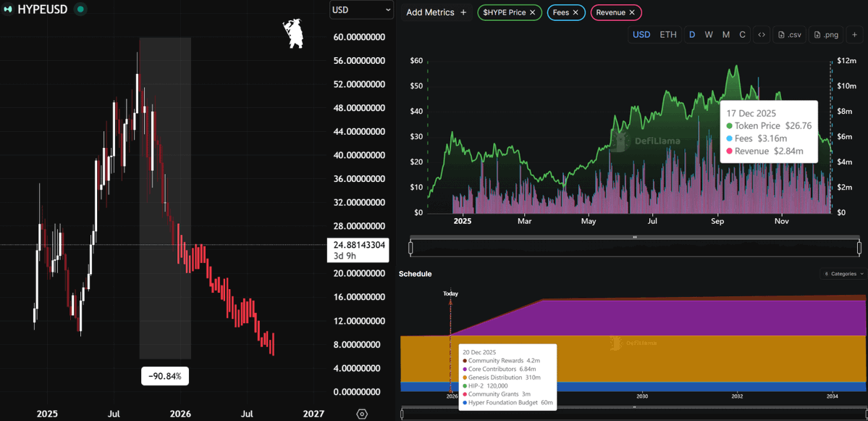The width and height of the screenshot is (868, 421).
Task: Click the -90.84% measurement label
Action: tap(165, 376)
